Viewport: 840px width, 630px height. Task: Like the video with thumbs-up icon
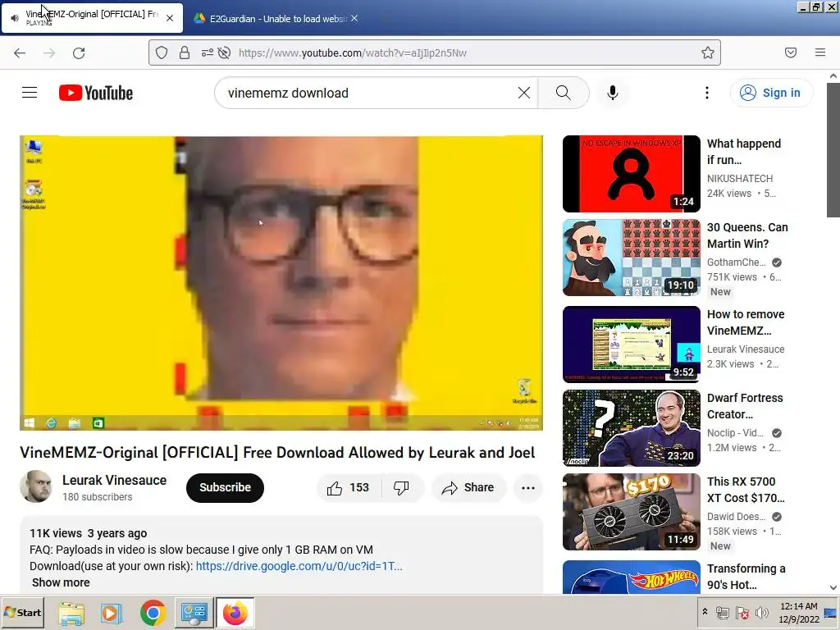[349, 487]
